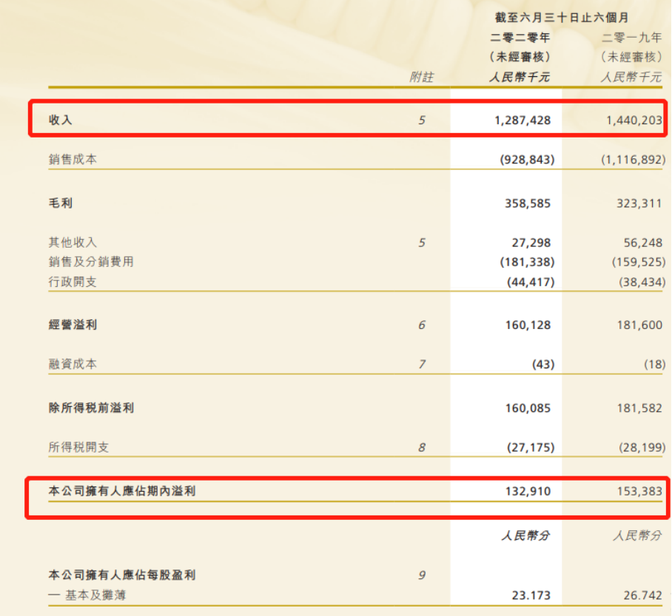Open note 9 for 每股盈利
672x616 pixels.
click(x=422, y=575)
